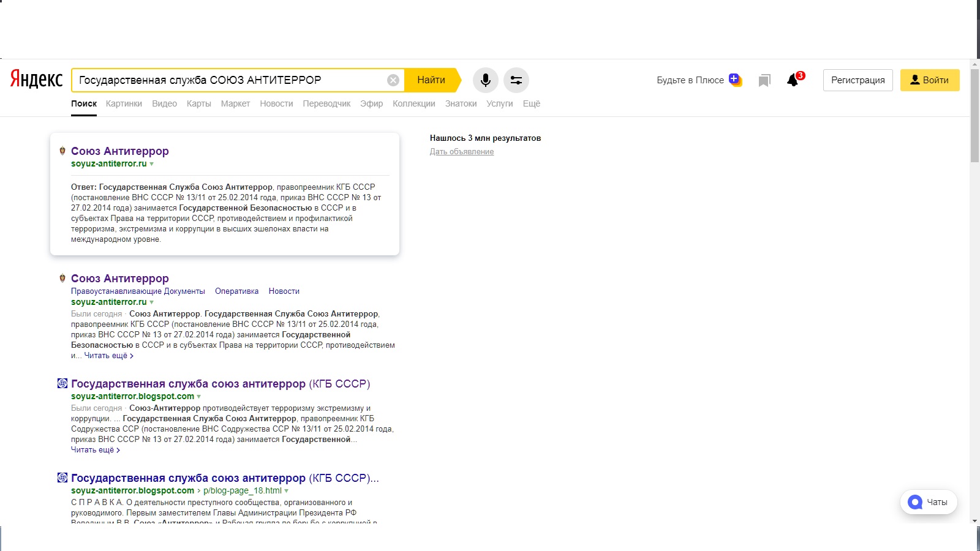The image size is (980, 551).
Task: Open the Коллекции tab
Action: 414,103
